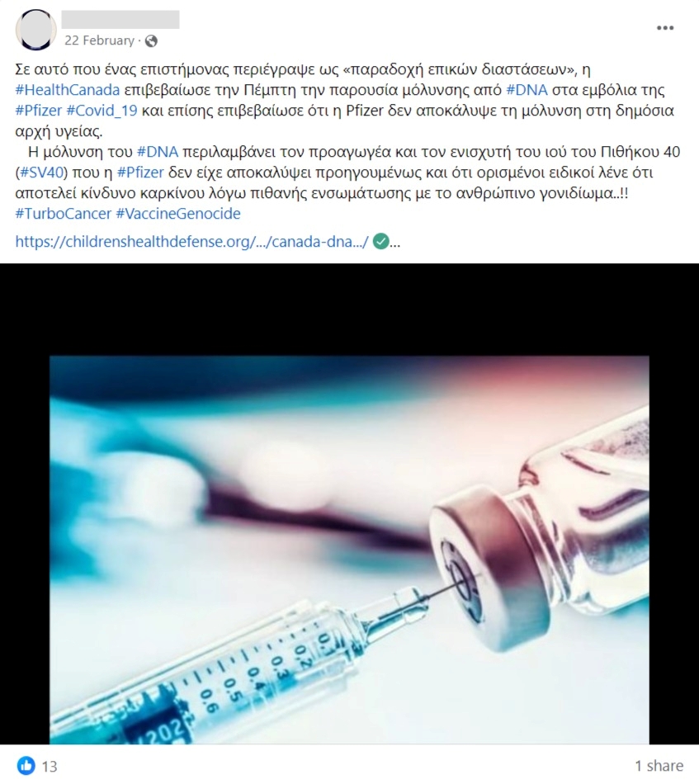Screen dimensions: 699x784
Task: Click the blurred profile avatar
Action: 36,30
